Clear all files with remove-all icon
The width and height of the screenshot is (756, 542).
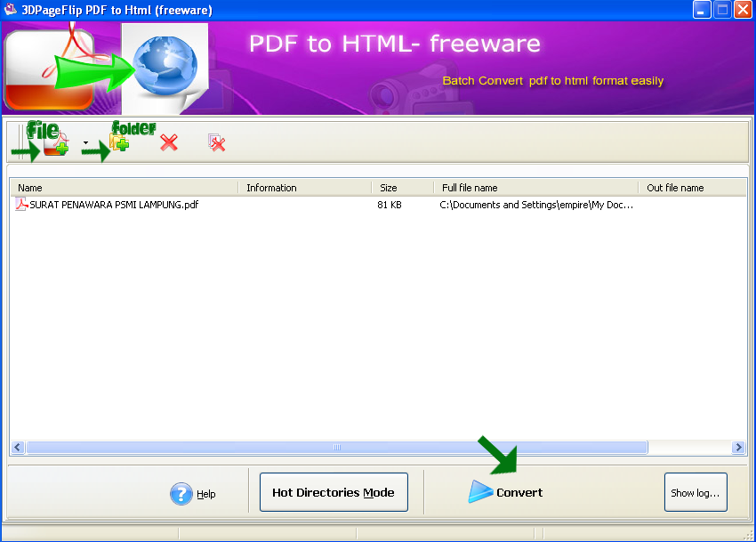tap(216, 142)
